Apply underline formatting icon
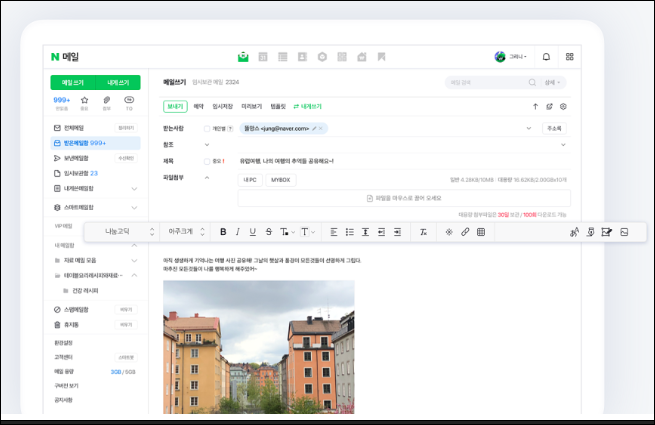Image resolution: width=655 pixels, height=425 pixels. pos(253,232)
